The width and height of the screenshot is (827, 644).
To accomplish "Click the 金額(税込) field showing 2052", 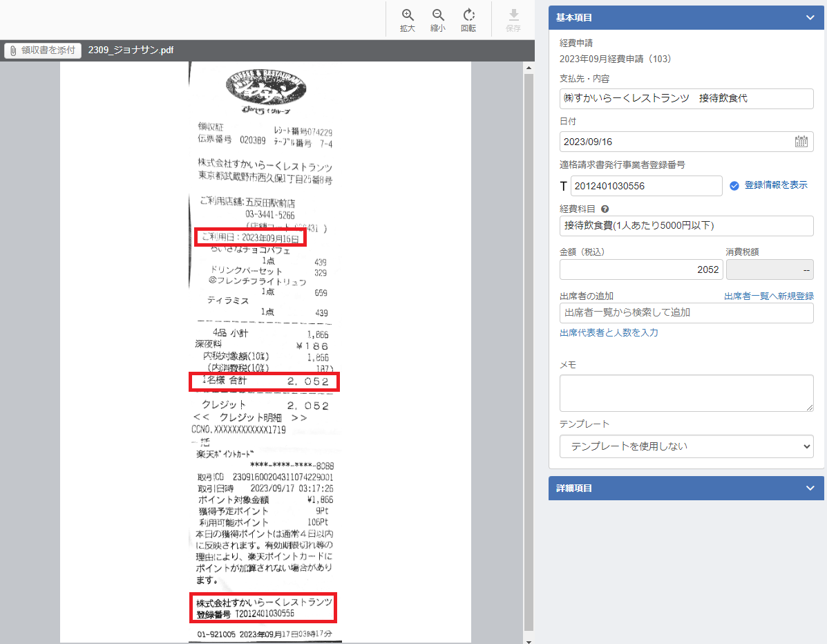I will [641, 269].
